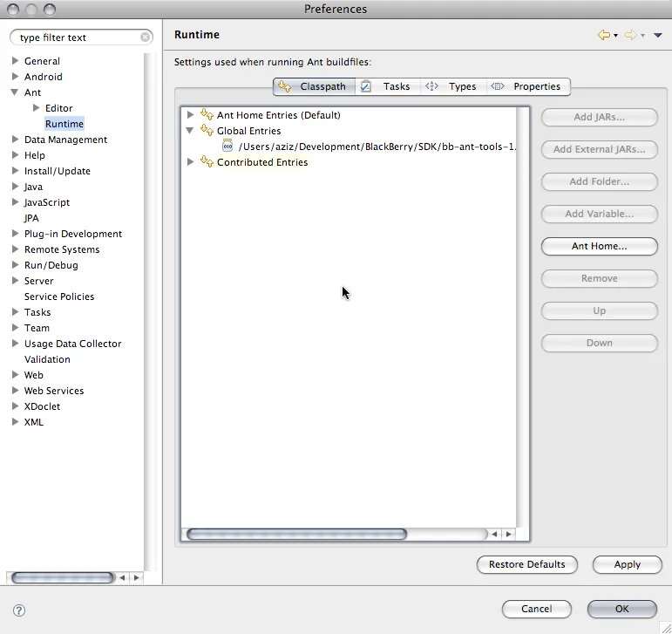Screen dimensions: 672x634
Task: Select Plug-in Development in the tree
Action: 73,233
